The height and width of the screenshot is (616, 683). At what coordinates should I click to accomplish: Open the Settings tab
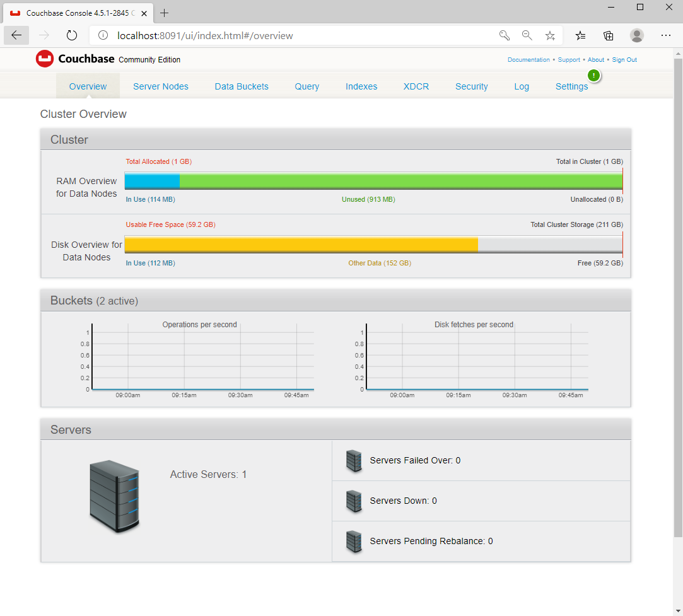coord(571,86)
